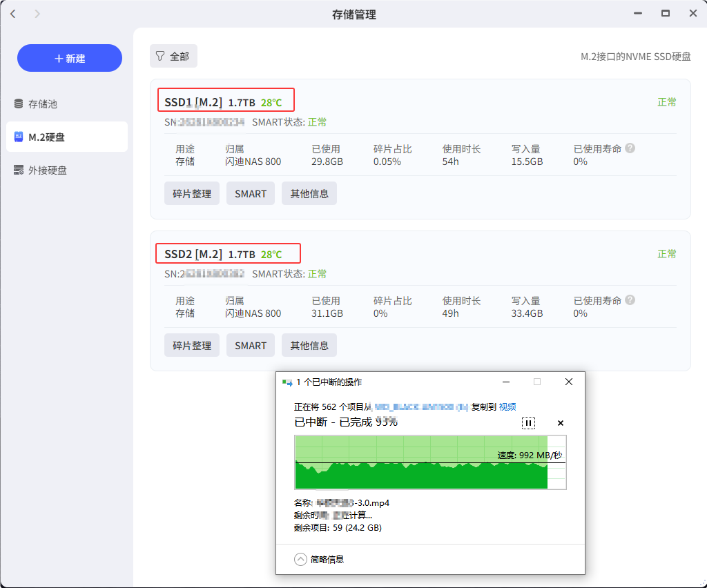Viewport: 707px width, 588px height.
Task: Maximize the 存储管理 window
Action: [666, 14]
